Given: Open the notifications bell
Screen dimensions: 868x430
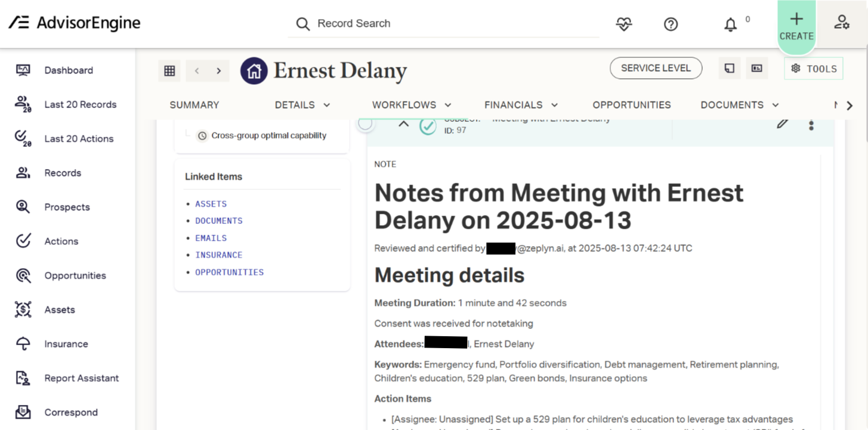Looking at the screenshot, I should point(730,24).
